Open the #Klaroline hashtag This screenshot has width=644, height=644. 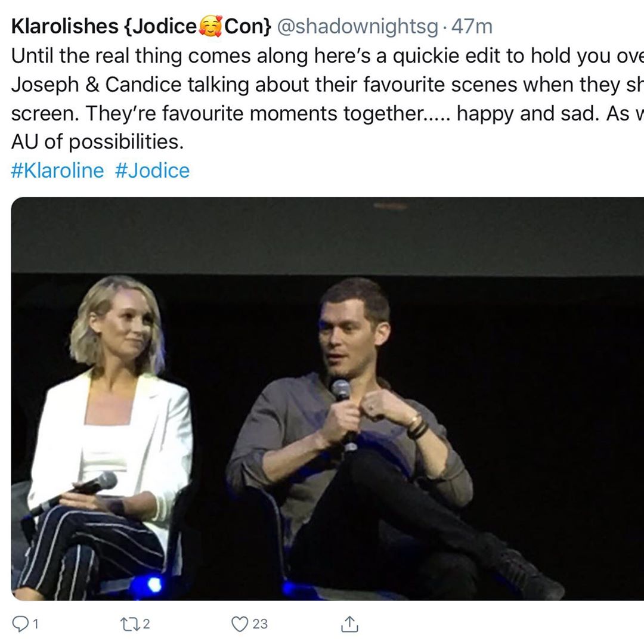(57, 171)
